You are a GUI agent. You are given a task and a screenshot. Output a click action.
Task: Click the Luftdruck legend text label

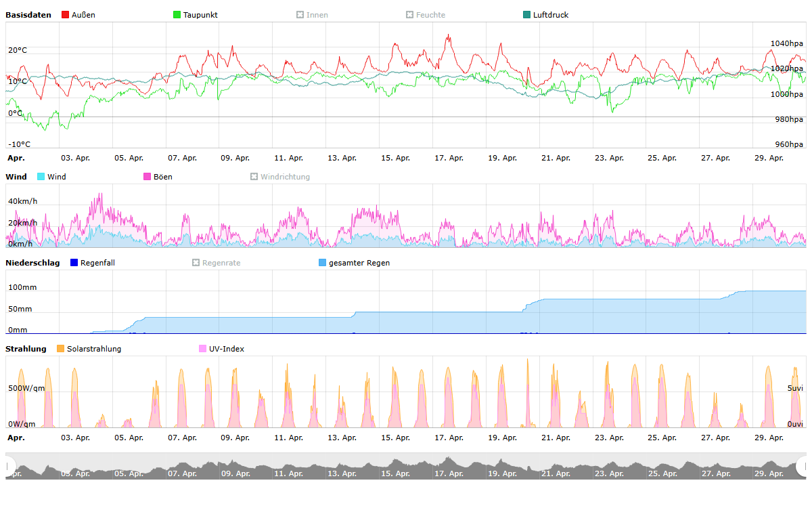pyautogui.click(x=551, y=15)
